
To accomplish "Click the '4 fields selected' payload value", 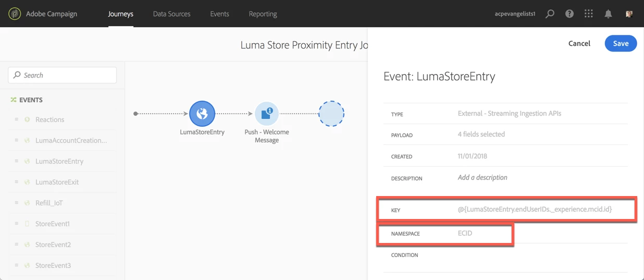I will pyautogui.click(x=481, y=134).
